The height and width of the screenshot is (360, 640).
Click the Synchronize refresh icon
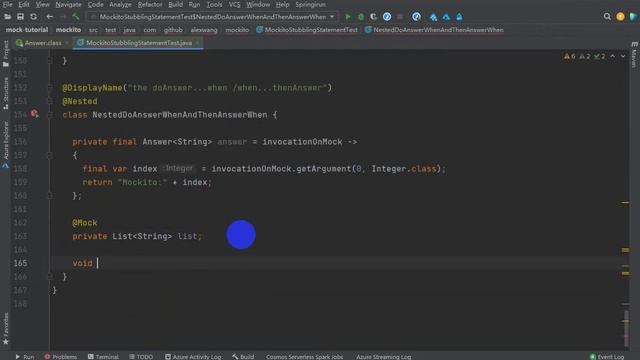33,17
